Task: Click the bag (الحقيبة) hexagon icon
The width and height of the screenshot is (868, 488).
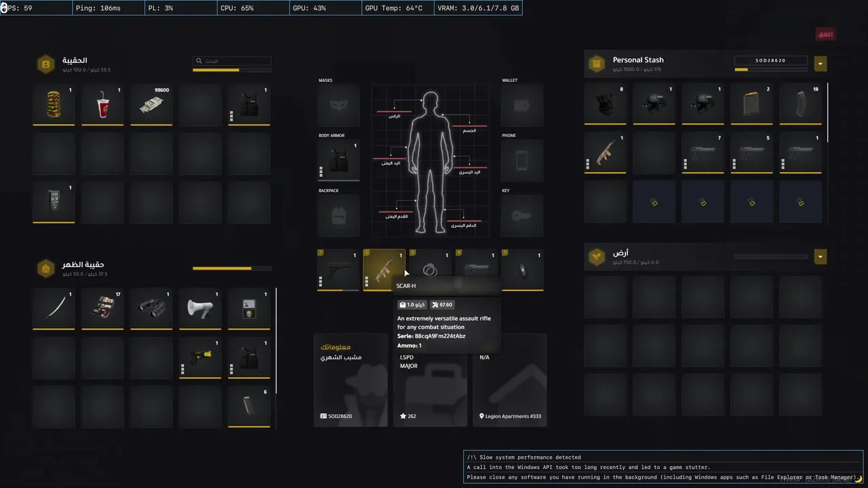Action: click(45, 64)
